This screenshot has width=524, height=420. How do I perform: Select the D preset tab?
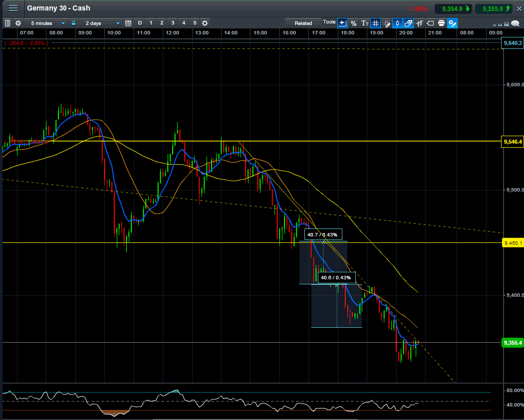click(140, 23)
